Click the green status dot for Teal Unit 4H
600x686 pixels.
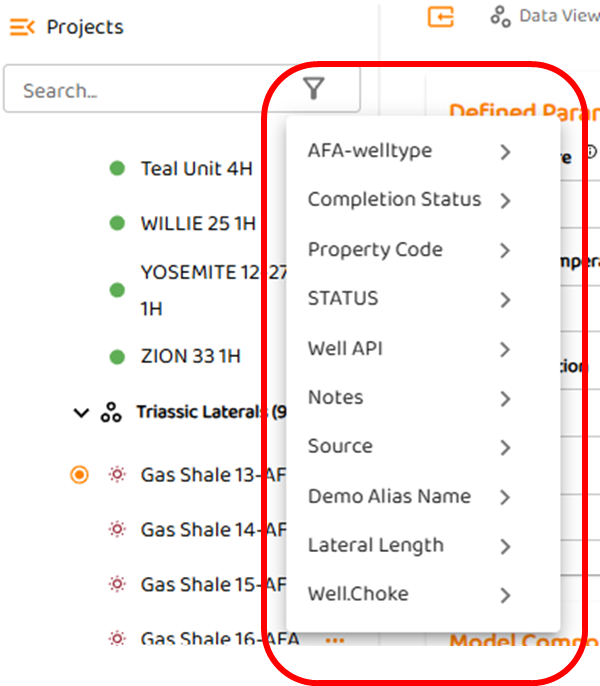click(117, 169)
